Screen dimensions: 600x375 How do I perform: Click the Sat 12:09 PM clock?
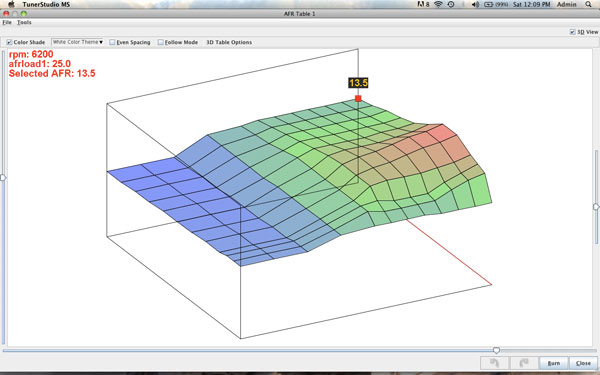point(531,4)
